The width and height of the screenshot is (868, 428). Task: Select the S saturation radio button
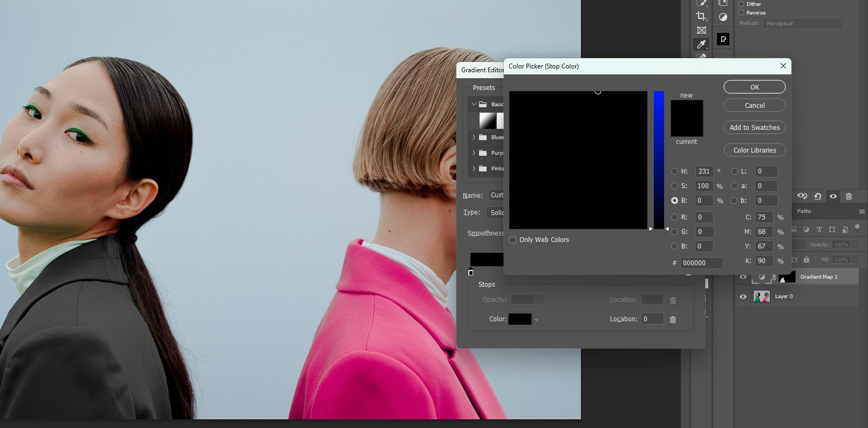point(674,186)
